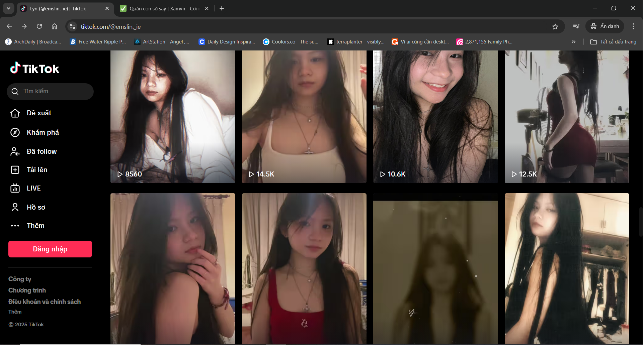Open the video with 14.5K views
The height and width of the screenshot is (345, 644).
pos(304,117)
